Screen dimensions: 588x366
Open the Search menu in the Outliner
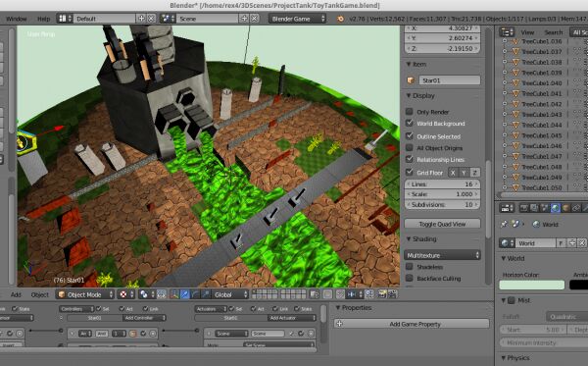click(554, 32)
